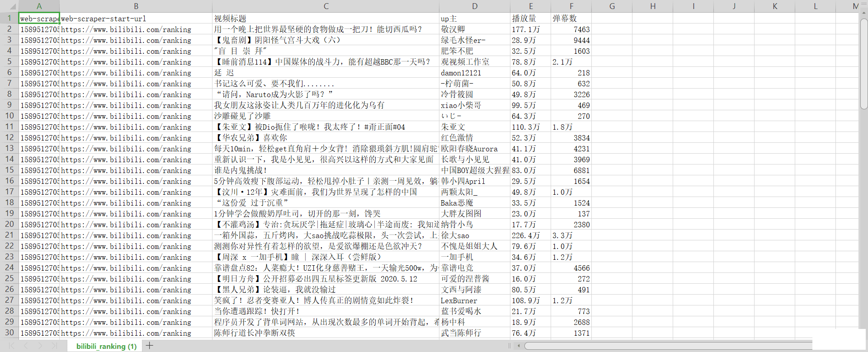Select row 1 header
This screenshot has width=868, height=352.
(x=9, y=18)
